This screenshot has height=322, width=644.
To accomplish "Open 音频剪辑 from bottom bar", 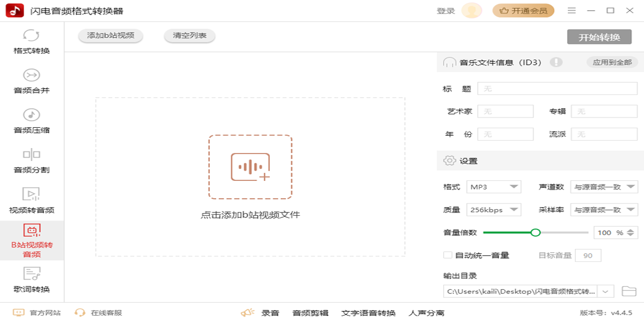I will point(310,313).
